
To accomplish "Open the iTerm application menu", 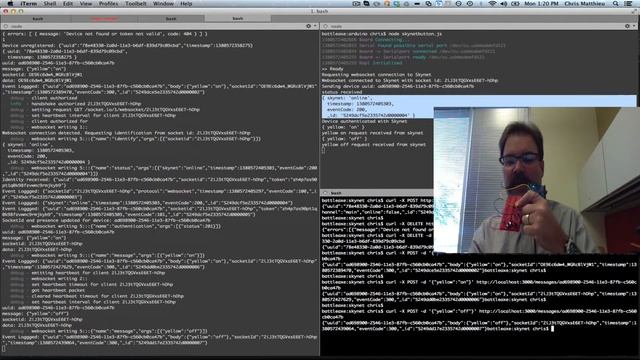I will pyautogui.click(x=29, y=4).
